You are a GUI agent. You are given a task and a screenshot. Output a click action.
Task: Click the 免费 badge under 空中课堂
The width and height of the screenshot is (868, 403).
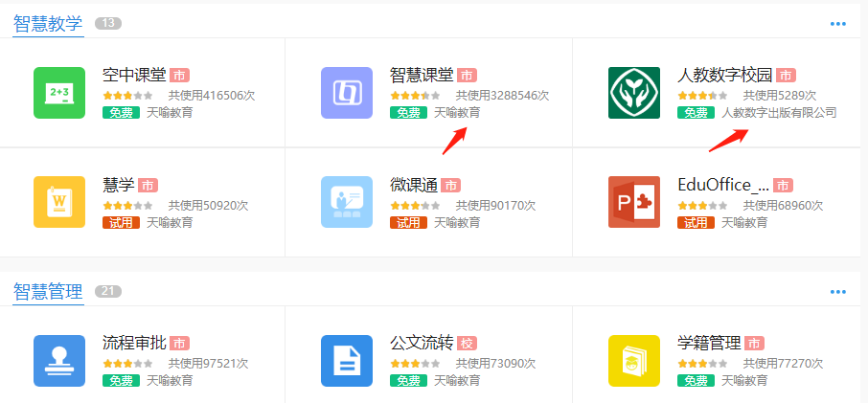[x=121, y=113]
